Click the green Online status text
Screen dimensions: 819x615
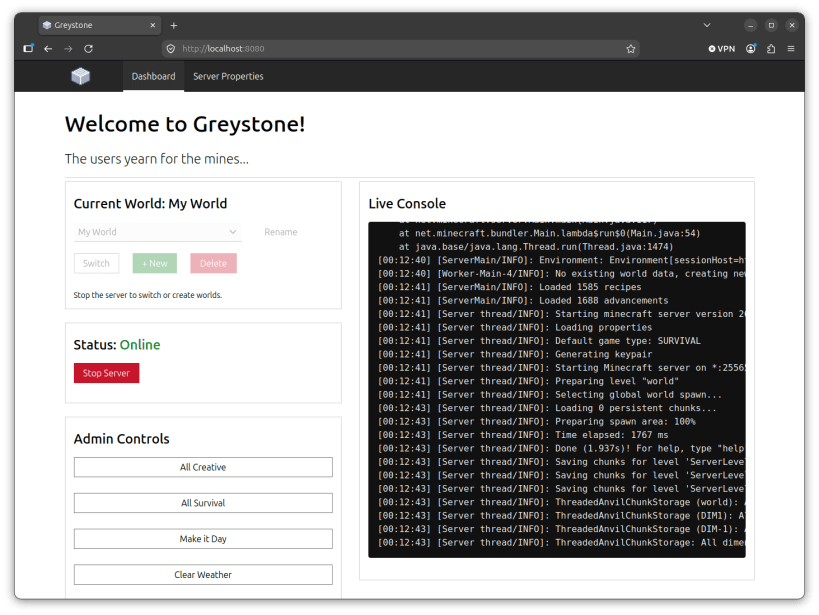tap(140, 345)
